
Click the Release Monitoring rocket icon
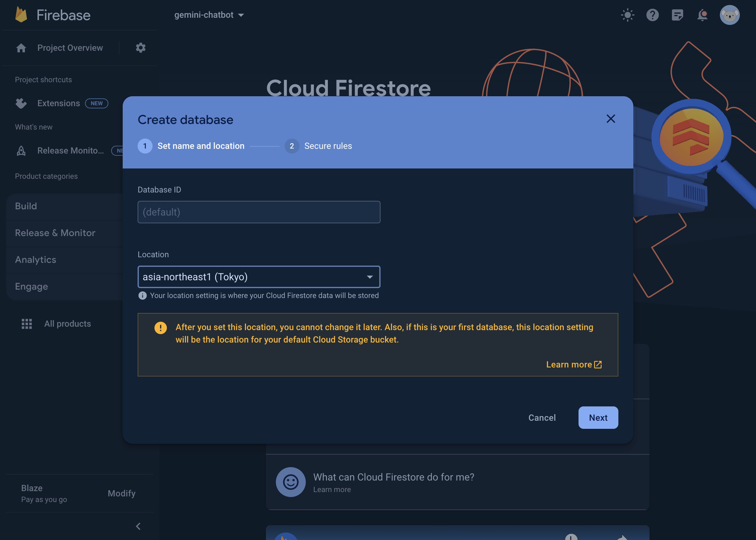21,151
